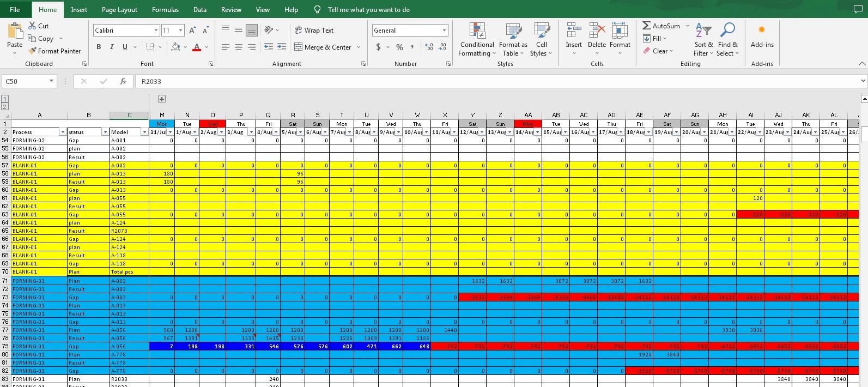The width and height of the screenshot is (868, 387).
Task: Enable Wrap Text for cells
Action: point(314,31)
